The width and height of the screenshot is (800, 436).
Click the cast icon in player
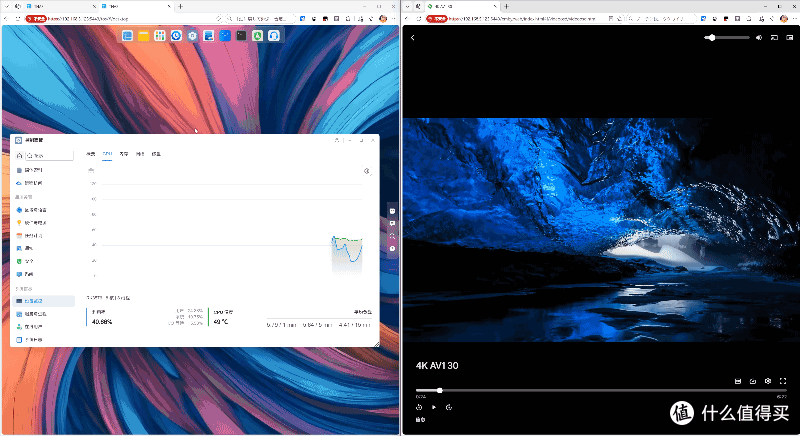(774, 38)
